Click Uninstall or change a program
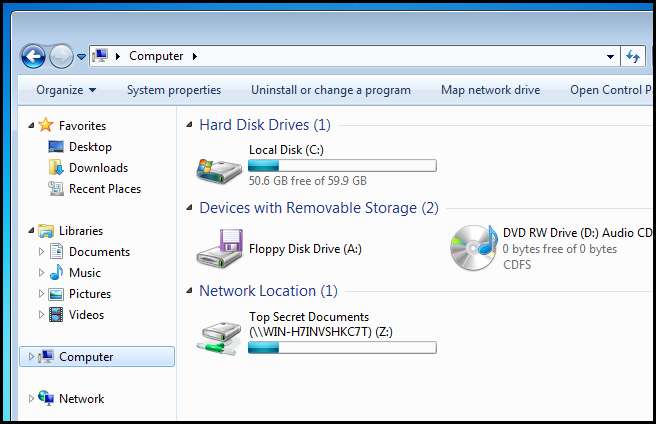Viewport: 656px width, 424px height. click(x=330, y=90)
